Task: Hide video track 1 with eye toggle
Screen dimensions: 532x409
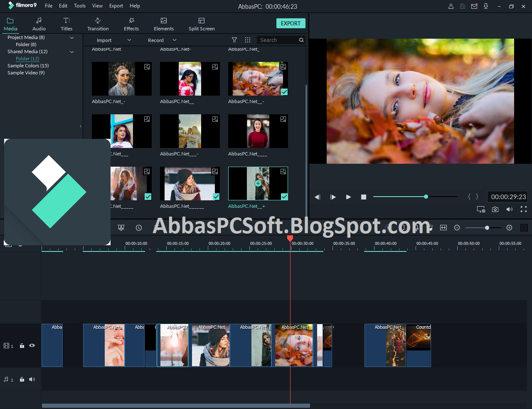Action: pyautogui.click(x=32, y=345)
